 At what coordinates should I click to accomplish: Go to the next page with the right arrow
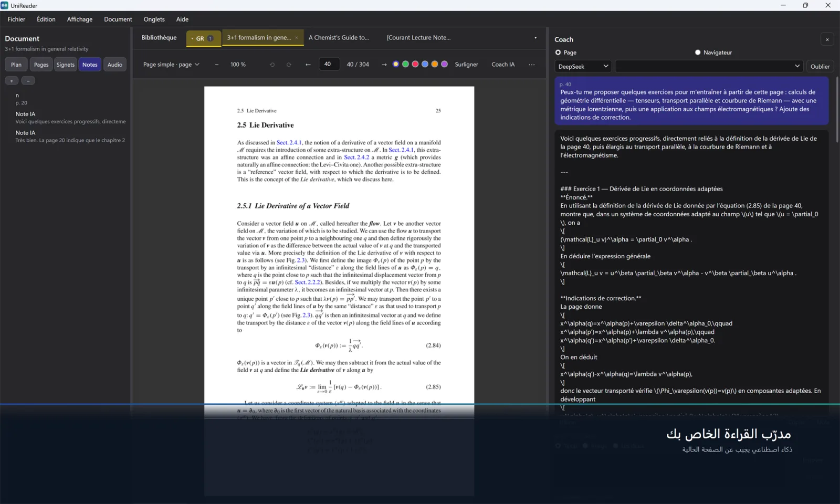(x=384, y=65)
